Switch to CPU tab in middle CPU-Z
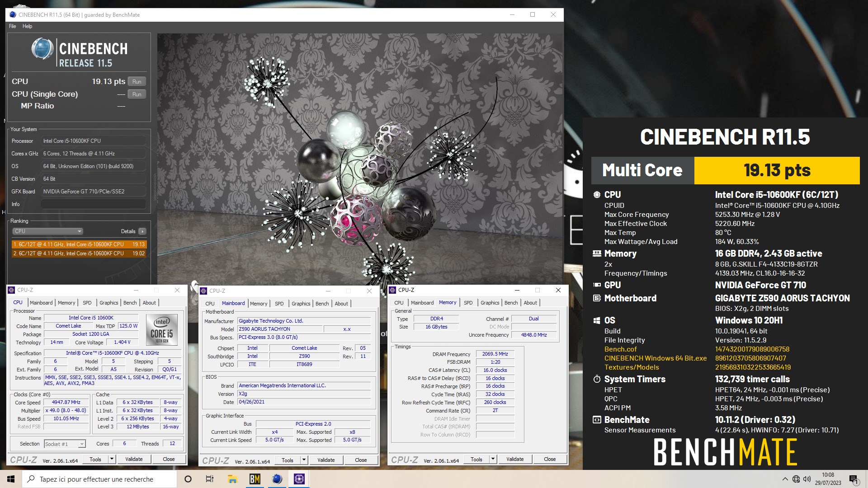 pyautogui.click(x=210, y=304)
